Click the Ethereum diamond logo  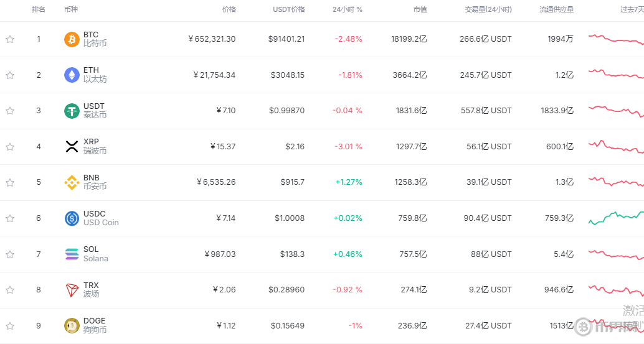pyautogui.click(x=72, y=75)
